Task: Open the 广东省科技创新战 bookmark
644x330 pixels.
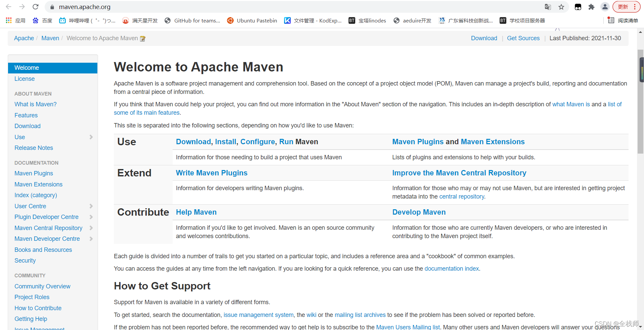Action: pyautogui.click(x=466, y=20)
